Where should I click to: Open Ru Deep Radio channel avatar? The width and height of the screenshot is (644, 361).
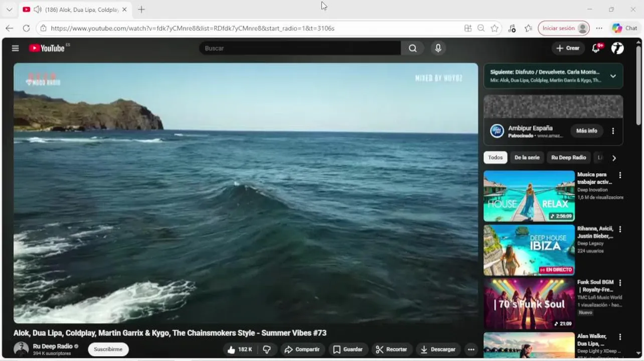(x=21, y=349)
